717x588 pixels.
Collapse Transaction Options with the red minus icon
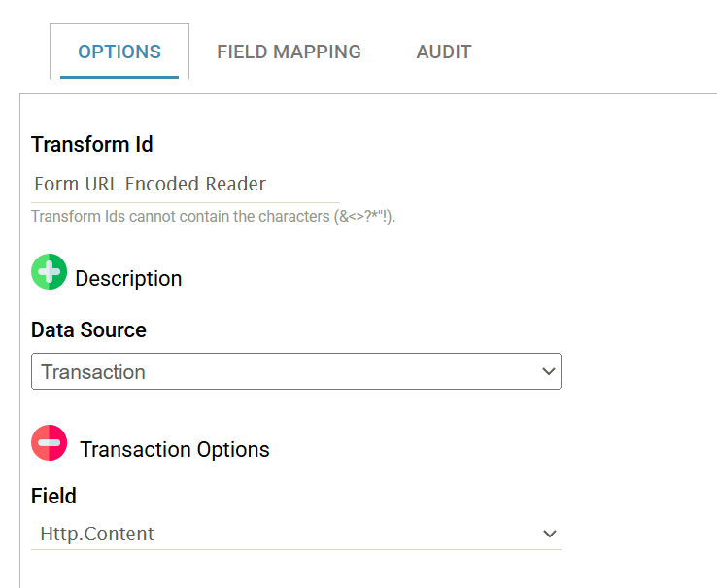pyautogui.click(x=49, y=443)
